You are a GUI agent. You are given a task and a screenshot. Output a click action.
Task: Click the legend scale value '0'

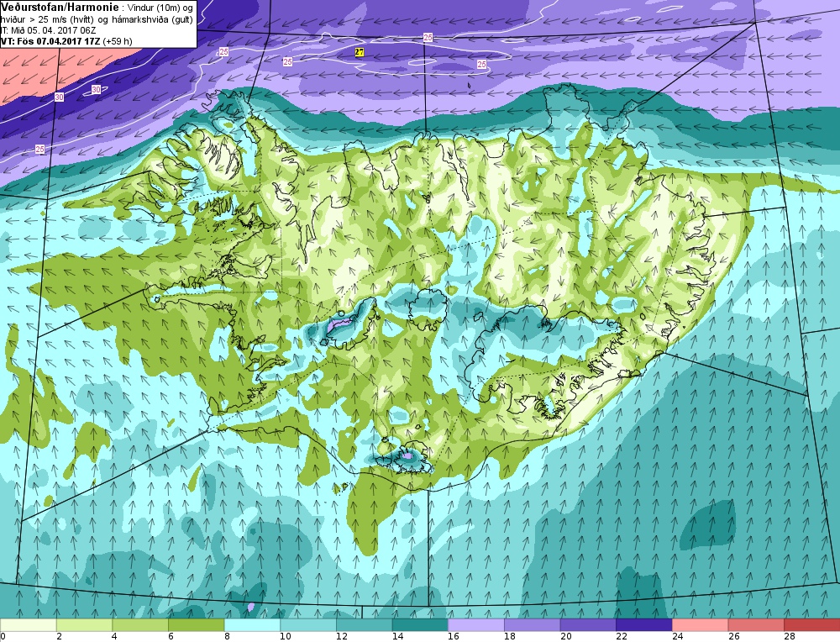point(3,637)
